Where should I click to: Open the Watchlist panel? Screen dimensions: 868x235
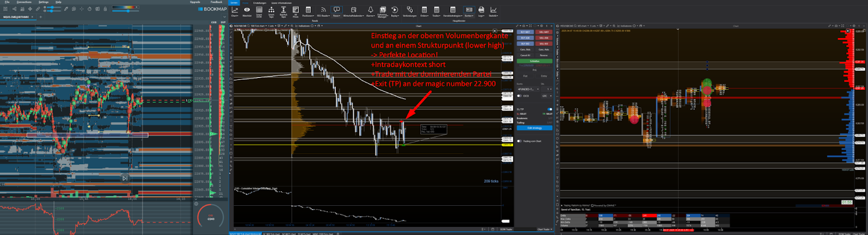pos(247,11)
